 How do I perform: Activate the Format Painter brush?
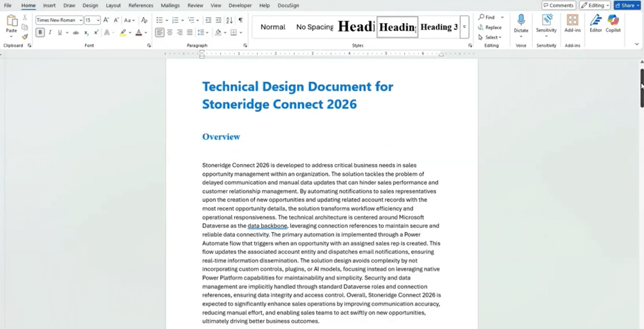click(x=25, y=36)
